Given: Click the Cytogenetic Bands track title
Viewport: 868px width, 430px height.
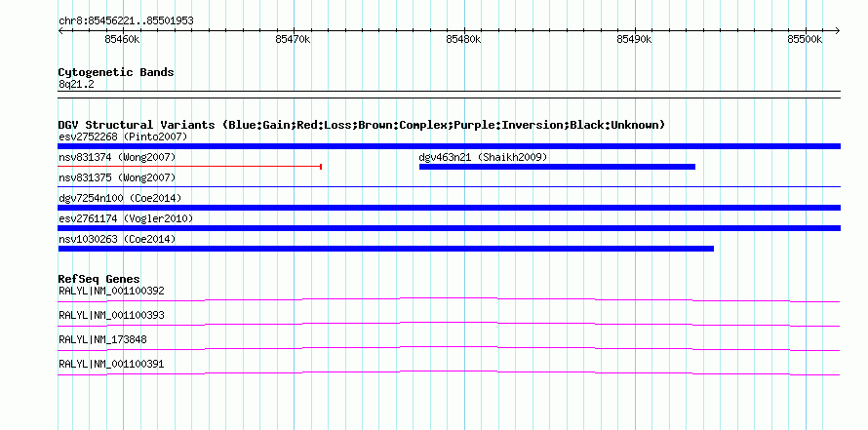Looking at the screenshot, I should pos(116,72).
